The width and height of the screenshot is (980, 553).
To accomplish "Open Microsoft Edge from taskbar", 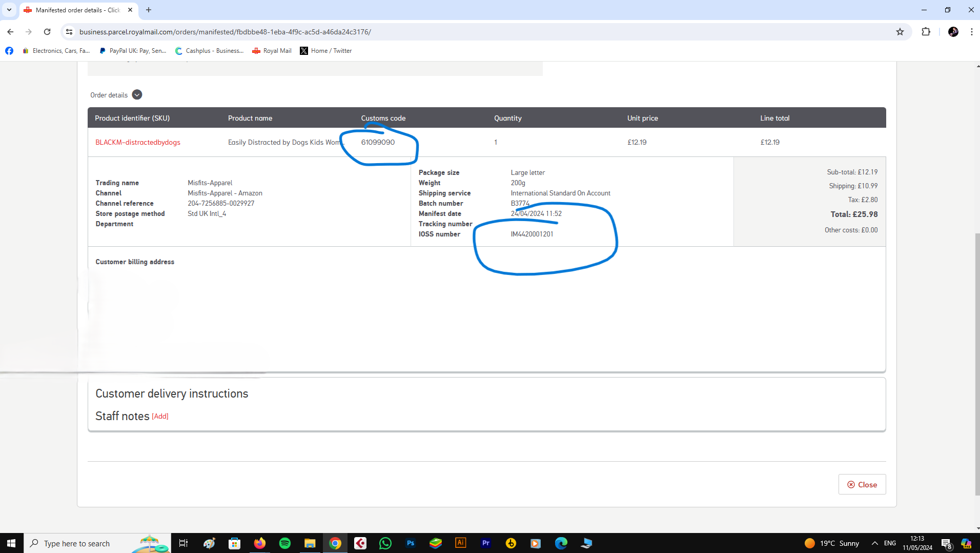I will pyautogui.click(x=561, y=543).
